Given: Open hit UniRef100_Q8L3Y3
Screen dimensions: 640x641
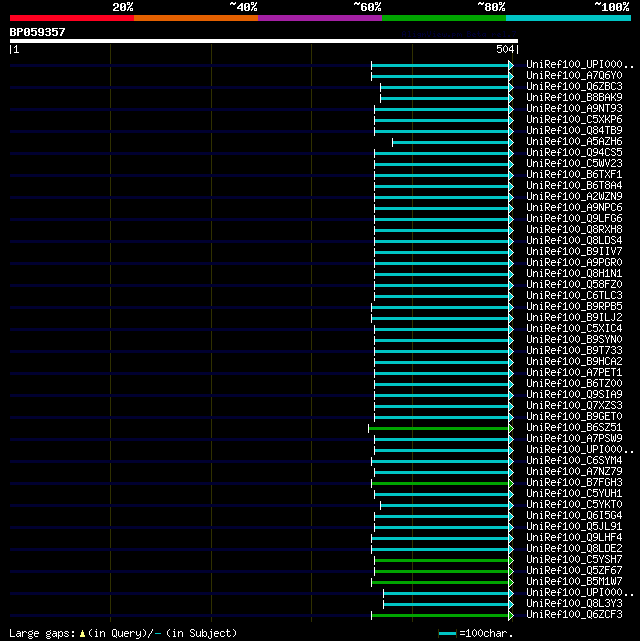Looking at the screenshot, I should (x=574, y=604).
